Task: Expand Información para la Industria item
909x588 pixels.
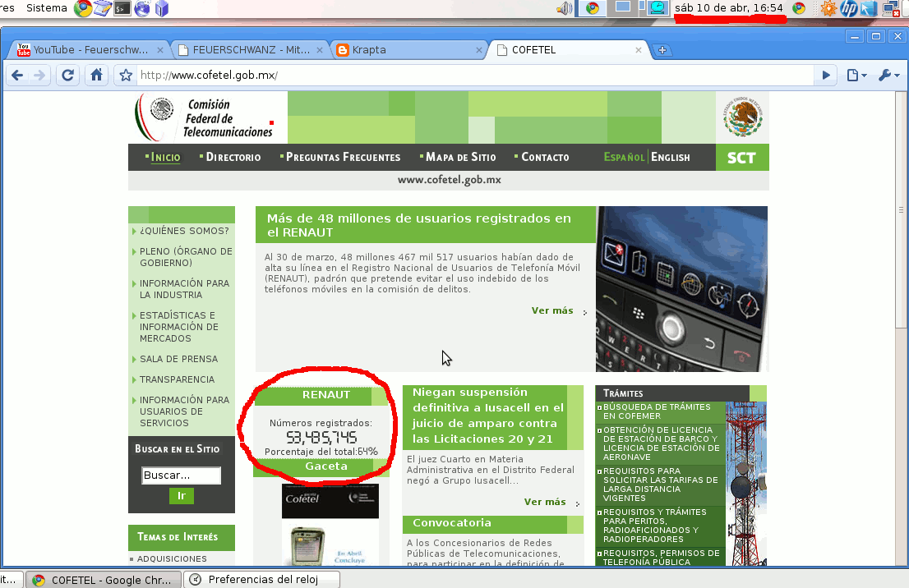Action: [184, 289]
